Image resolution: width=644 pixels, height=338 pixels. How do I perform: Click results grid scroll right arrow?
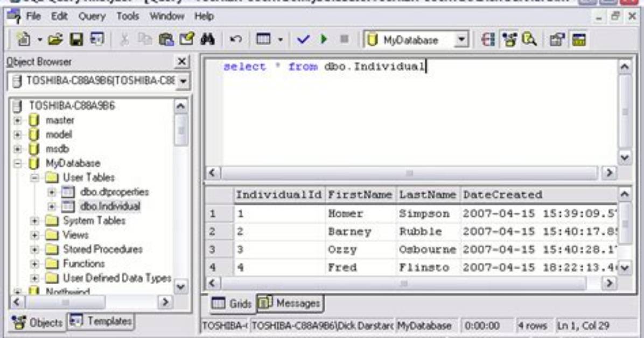610,283
